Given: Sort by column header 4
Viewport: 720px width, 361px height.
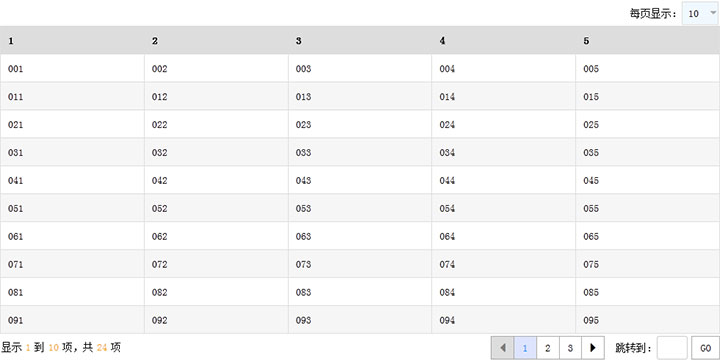Looking at the screenshot, I should tap(504, 40).
